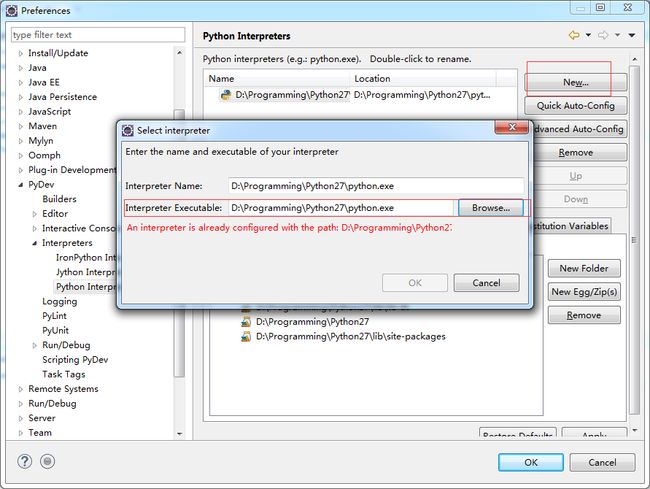This screenshot has height=489, width=650.
Task: Open the forward history dropdown arrow
Action: click(x=617, y=35)
